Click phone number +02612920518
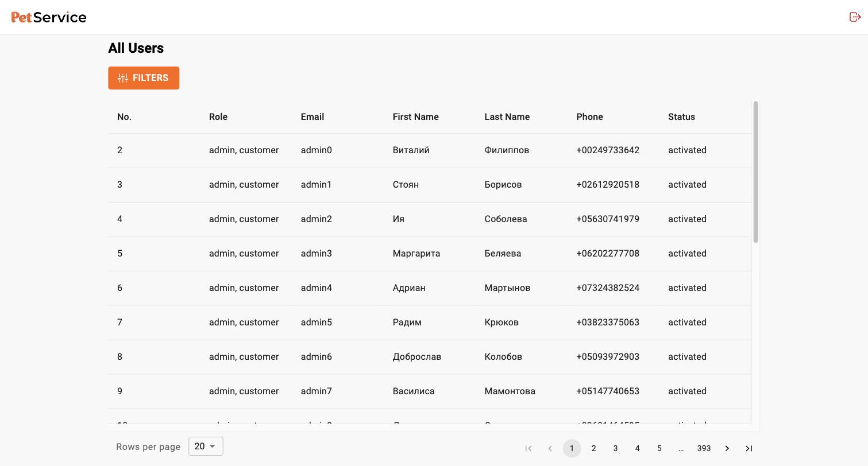The width and height of the screenshot is (868, 466). pyautogui.click(x=608, y=184)
